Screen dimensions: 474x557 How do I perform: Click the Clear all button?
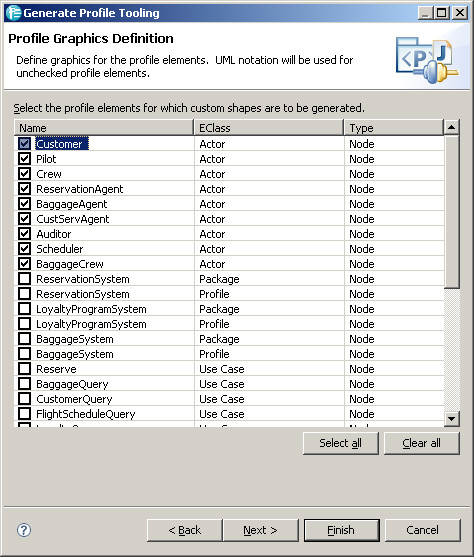[422, 443]
